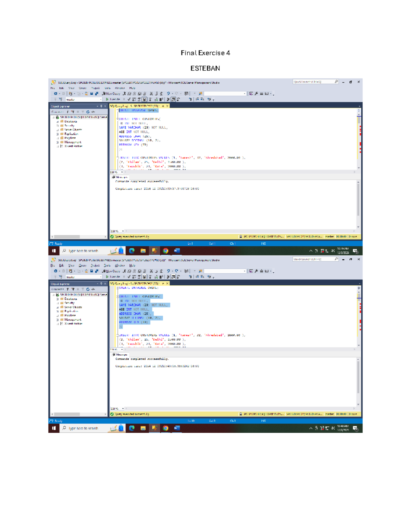The height and width of the screenshot is (532, 411).
Task: Click Start button in first screenshot's taskbar
Action: pos(54,251)
